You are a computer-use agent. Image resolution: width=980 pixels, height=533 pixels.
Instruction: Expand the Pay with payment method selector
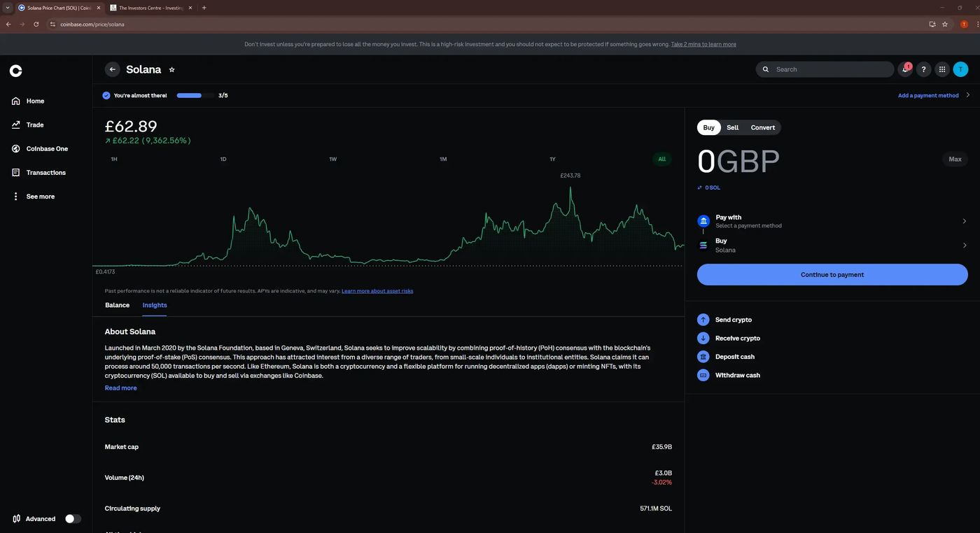click(832, 221)
